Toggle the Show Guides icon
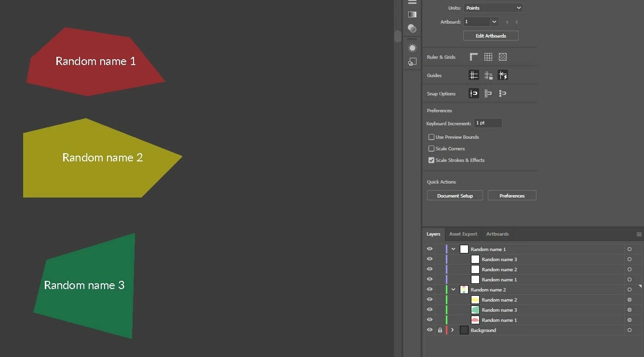The width and height of the screenshot is (644, 357). (x=474, y=75)
